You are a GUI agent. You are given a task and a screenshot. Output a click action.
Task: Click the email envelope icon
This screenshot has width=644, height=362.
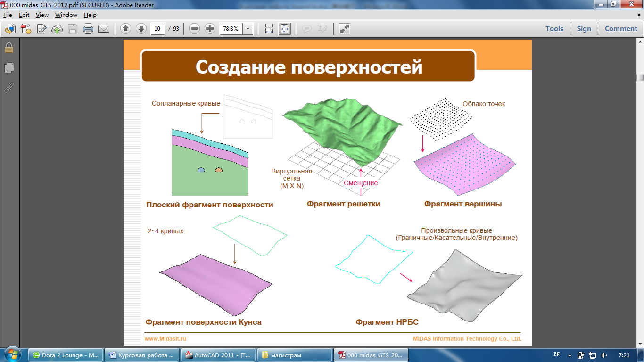tap(103, 29)
